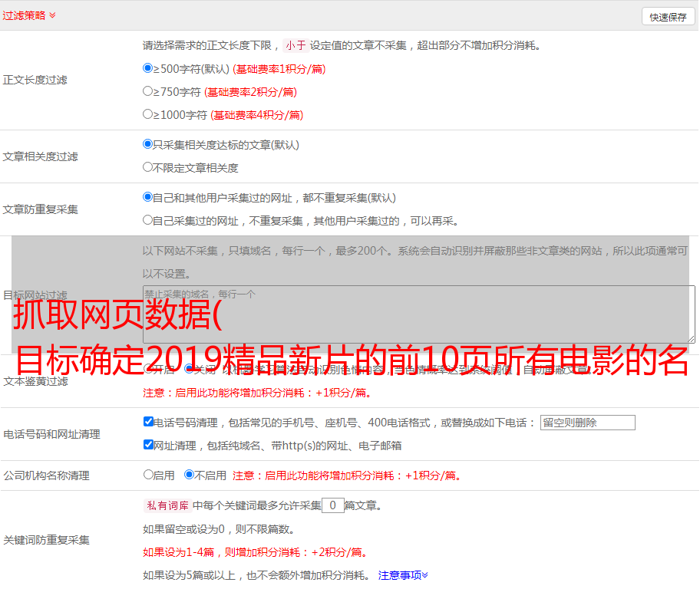
Task: Select 自己采集过的网址,不重复采集 option
Action: (148, 220)
